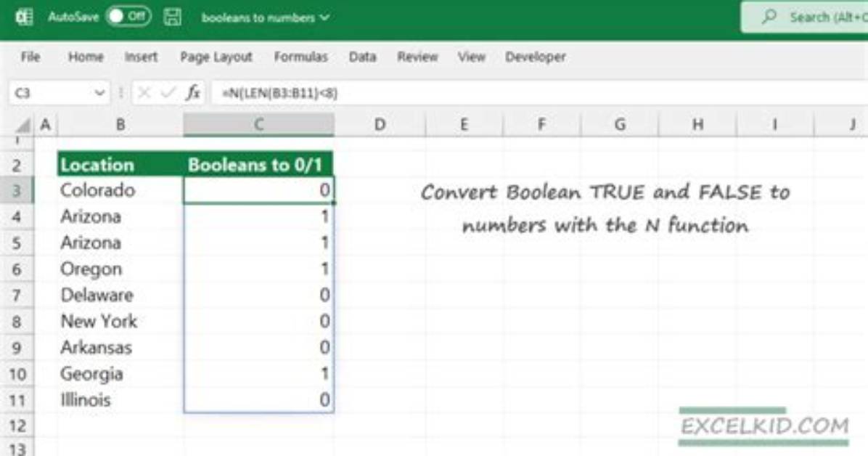Image resolution: width=868 pixels, height=456 pixels.
Task: Click cell C4 next to Arizona
Action: pyautogui.click(x=258, y=216)
